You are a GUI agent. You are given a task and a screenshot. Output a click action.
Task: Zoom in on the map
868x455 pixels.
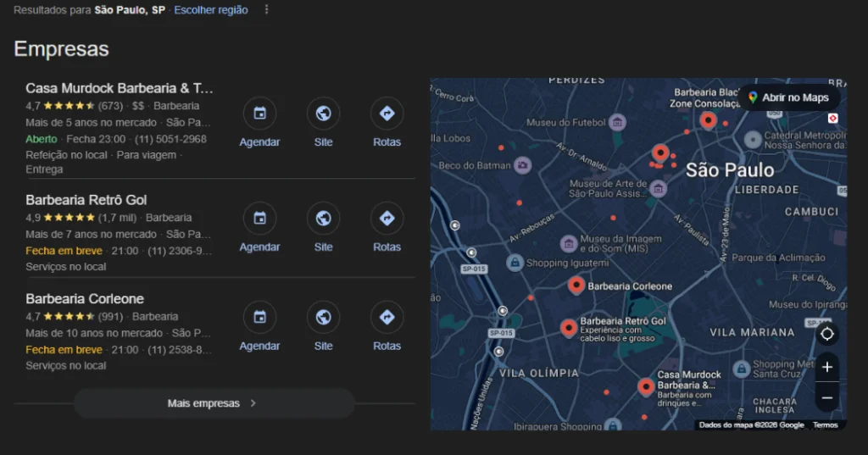tap(827, 366)
